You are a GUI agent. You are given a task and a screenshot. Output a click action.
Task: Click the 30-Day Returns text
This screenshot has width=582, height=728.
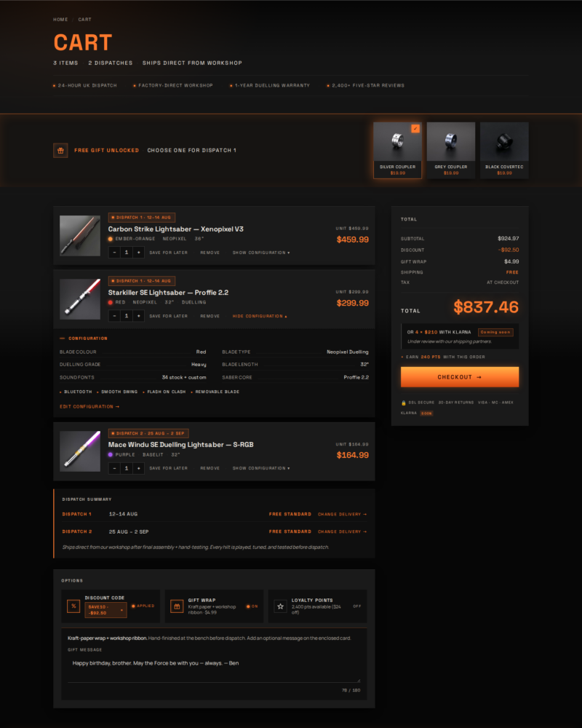455,403
